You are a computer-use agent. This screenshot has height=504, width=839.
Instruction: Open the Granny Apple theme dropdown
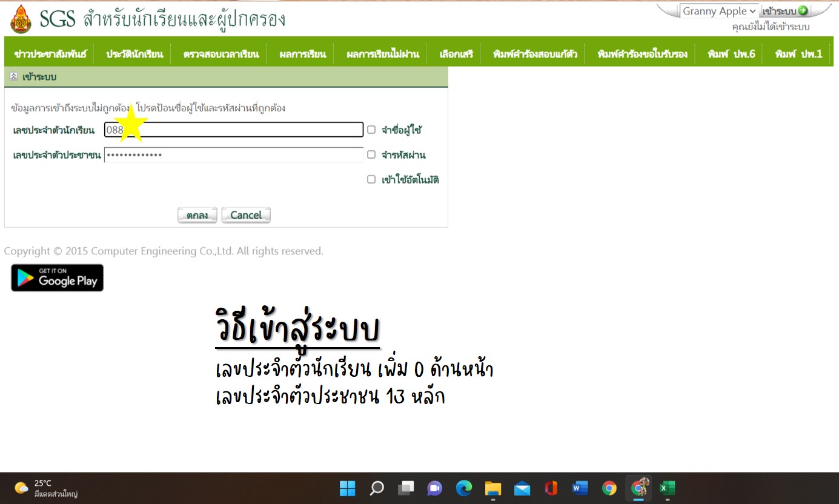pyautogui.click(x=719, y=12)
